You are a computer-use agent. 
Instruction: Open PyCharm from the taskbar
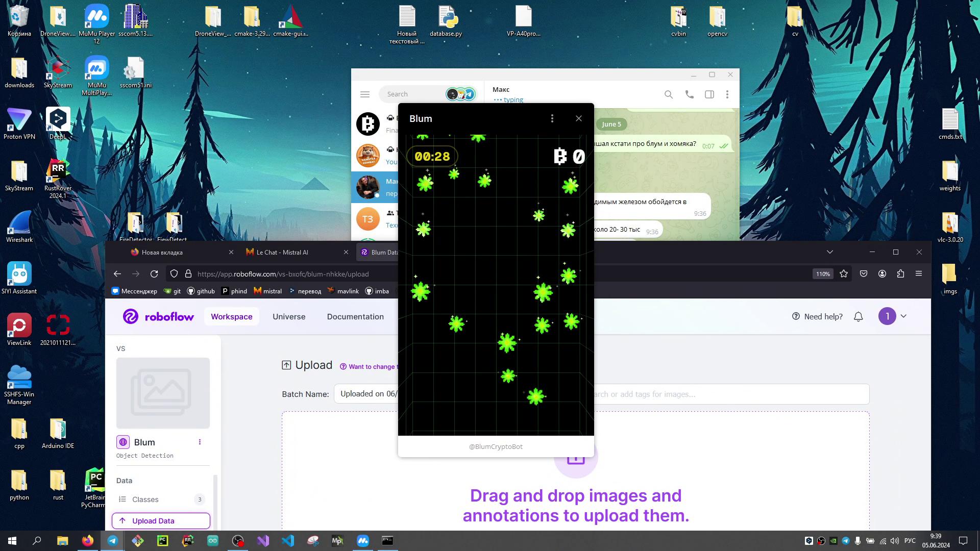[163, 541]
